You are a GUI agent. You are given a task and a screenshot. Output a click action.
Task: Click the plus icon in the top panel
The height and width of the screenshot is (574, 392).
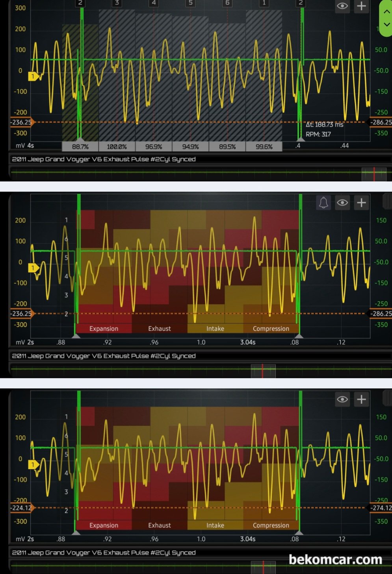click(x=361, y=6)
